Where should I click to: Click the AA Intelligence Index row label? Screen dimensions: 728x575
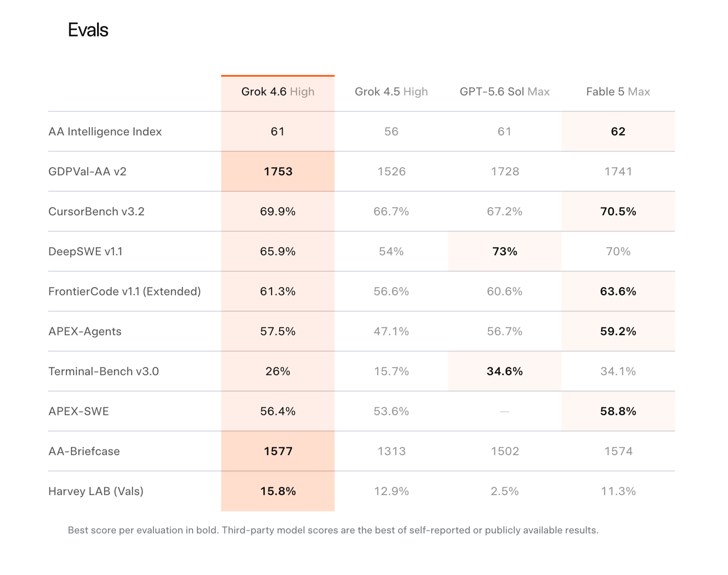105,131
